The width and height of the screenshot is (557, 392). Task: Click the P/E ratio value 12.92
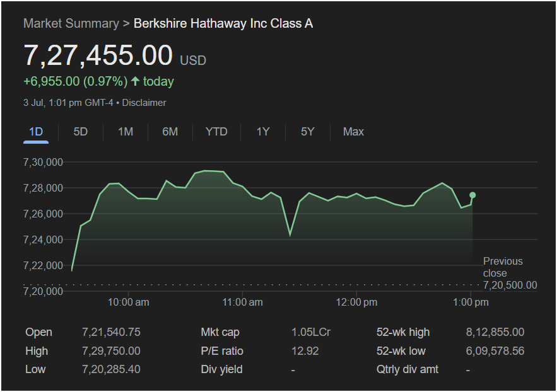click(x=305, y=351)
